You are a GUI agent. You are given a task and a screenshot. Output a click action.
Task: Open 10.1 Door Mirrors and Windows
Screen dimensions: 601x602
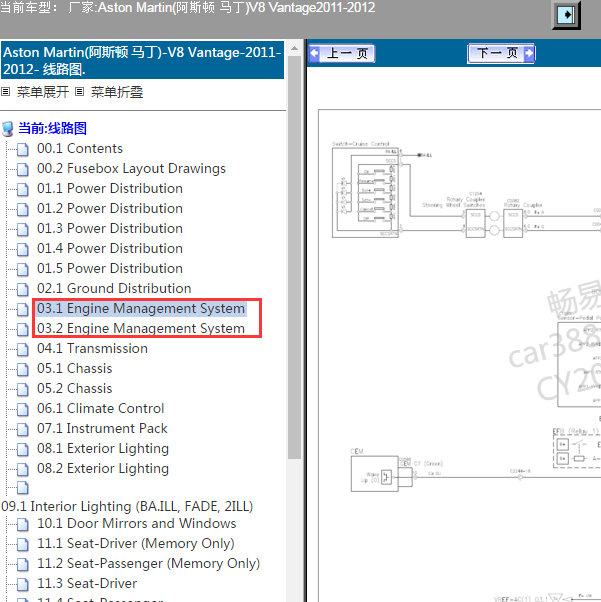pyautogui.click(x=137, y=524)
